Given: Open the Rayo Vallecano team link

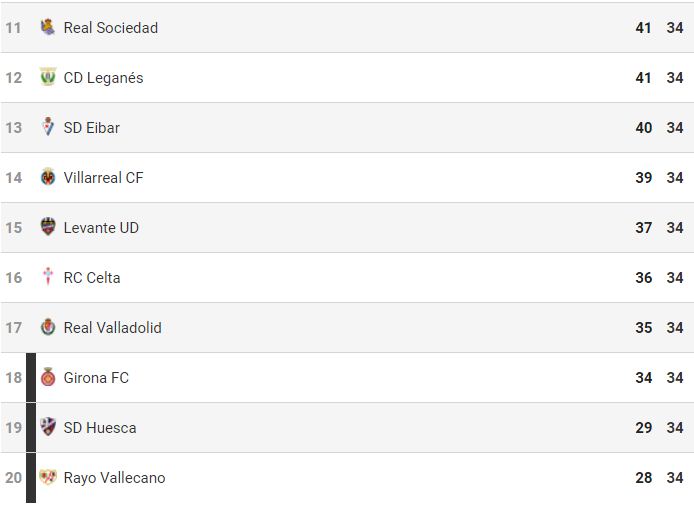Looking at the screenshot, I should click(114, 478).
